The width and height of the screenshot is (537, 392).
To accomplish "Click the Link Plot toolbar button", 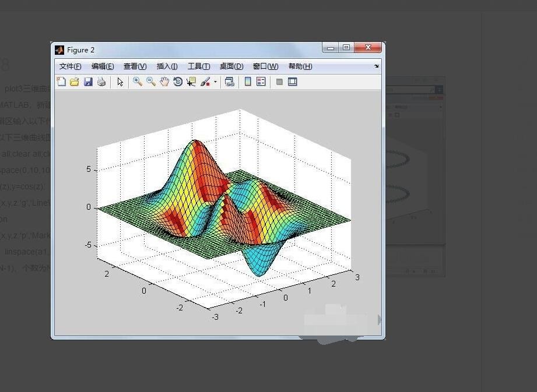I will (230, 82).
